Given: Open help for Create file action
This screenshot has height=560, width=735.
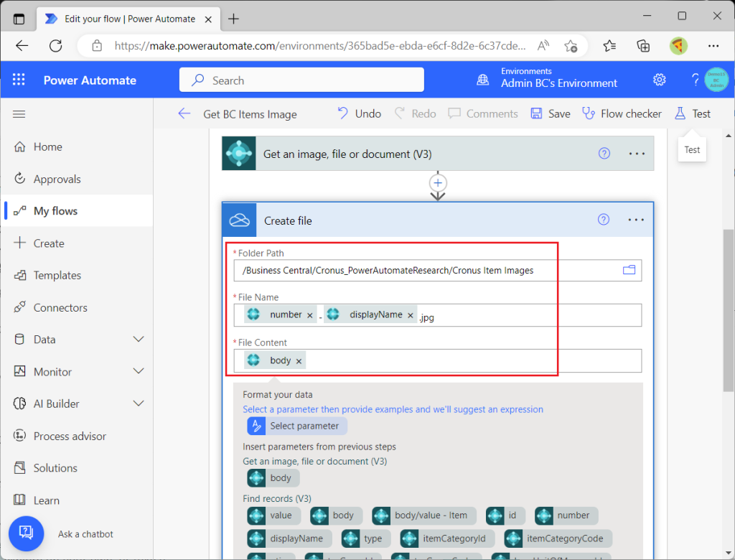Looking at the screenshot, I should pyautogui.click(x=604, y=220).
